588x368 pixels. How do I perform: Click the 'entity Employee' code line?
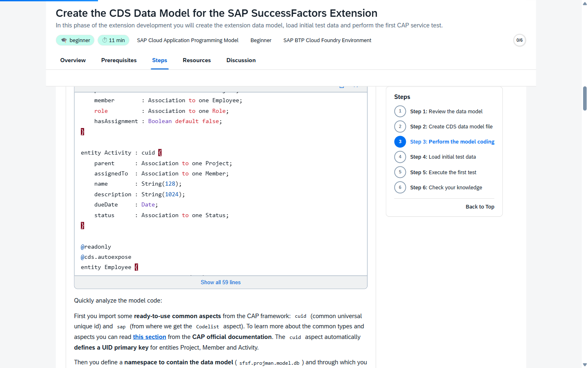tap(109, 267)
